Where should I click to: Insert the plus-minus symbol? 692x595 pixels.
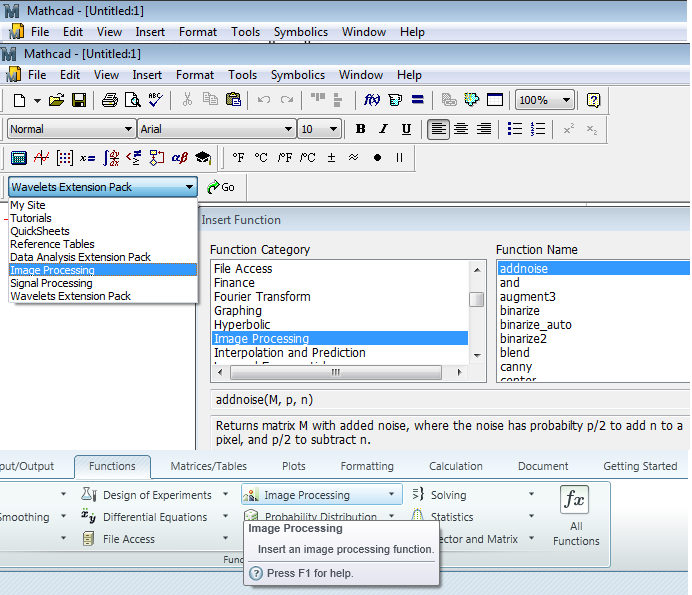331,158
